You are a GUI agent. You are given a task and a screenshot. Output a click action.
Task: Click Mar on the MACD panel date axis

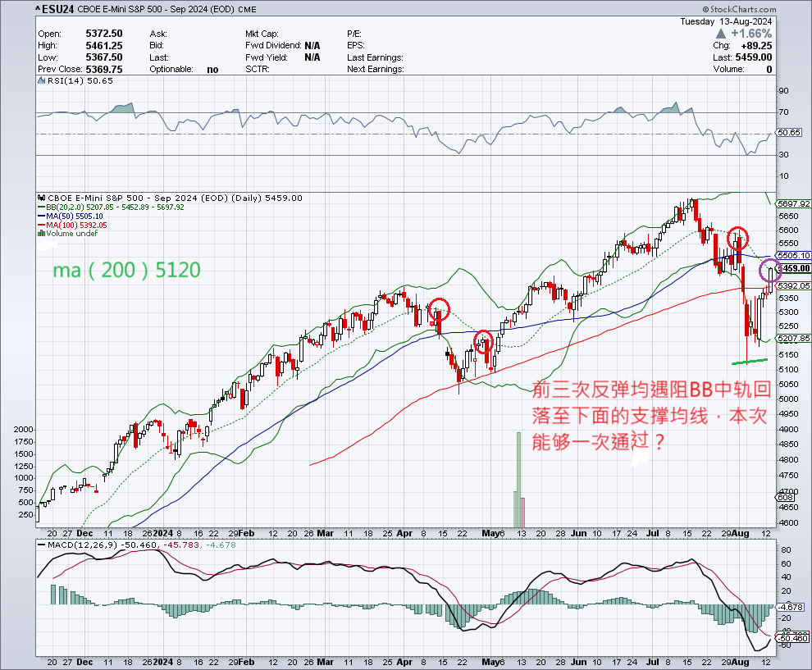(x=326, y=663)
